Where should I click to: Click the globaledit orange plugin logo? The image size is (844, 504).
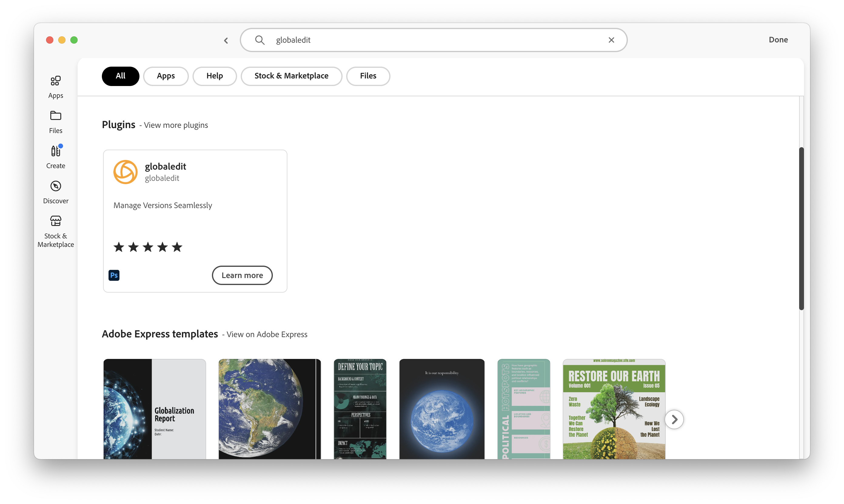pyautogui.click(x=126, y=172)
